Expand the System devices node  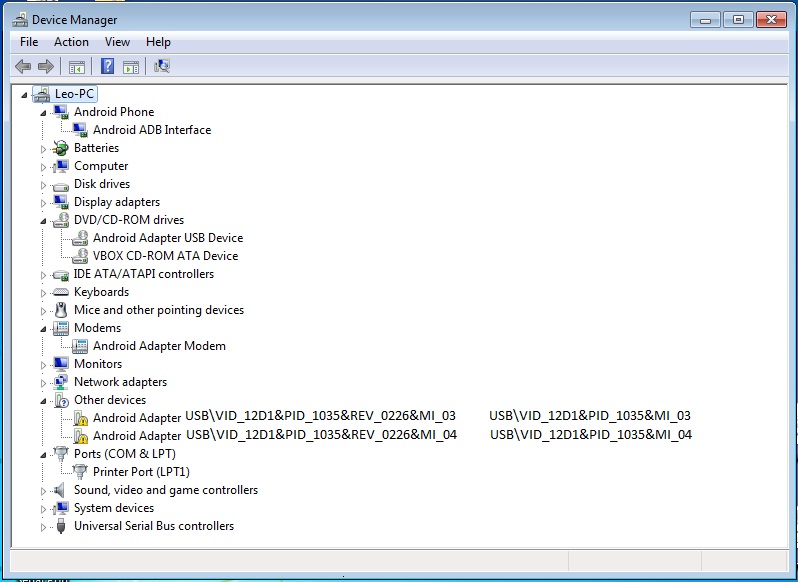tap(43, 509)
